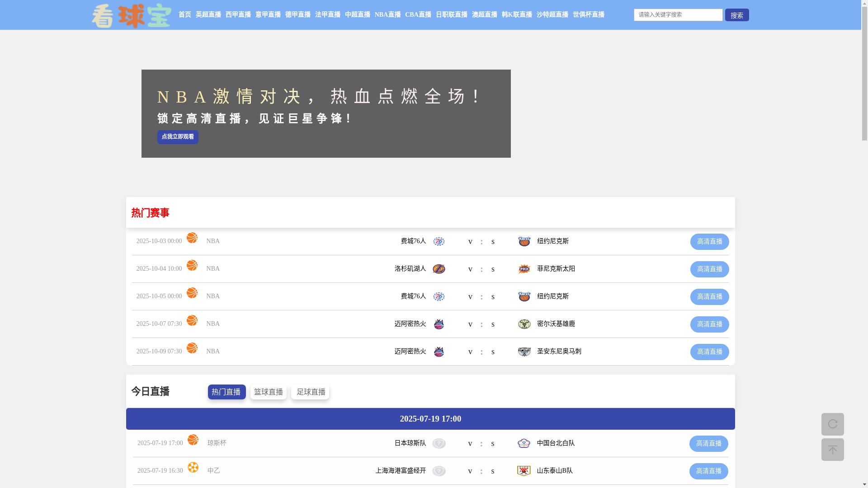Click Heat logo in 2025-10-09 match
The width and height of the screenshot is (868, 488).
pos(439,352)
